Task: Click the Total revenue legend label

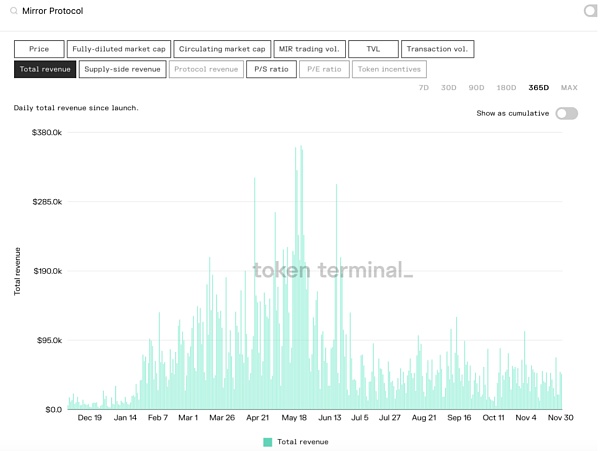Action: pos(303,442)
